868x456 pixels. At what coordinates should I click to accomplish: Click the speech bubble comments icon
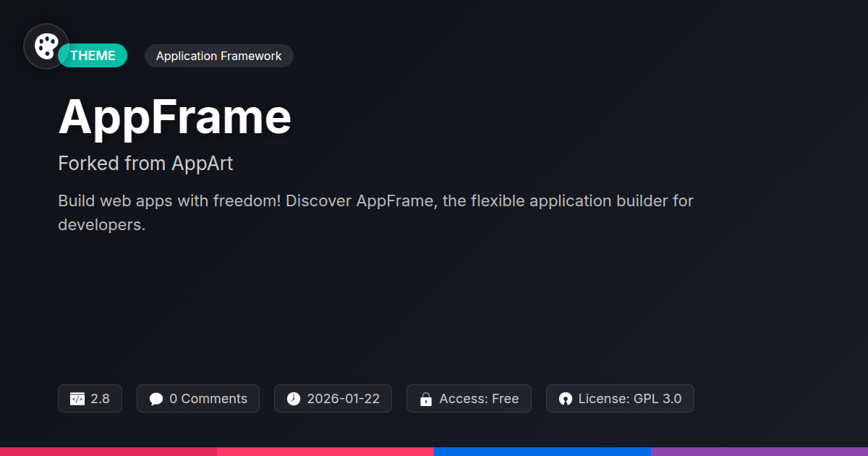coord(156,399)
